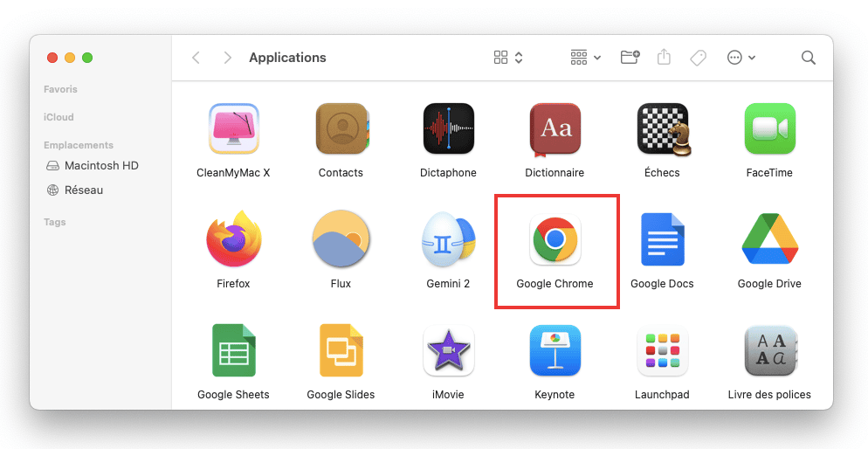Click the Favoris sidebar heading
868x449 pixels.
click(x=60, y=89)
